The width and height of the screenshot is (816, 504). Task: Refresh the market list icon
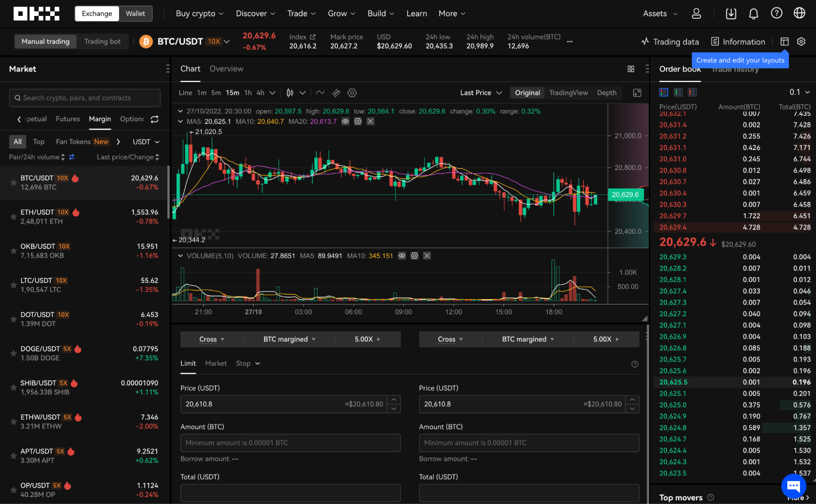[154, 119]
